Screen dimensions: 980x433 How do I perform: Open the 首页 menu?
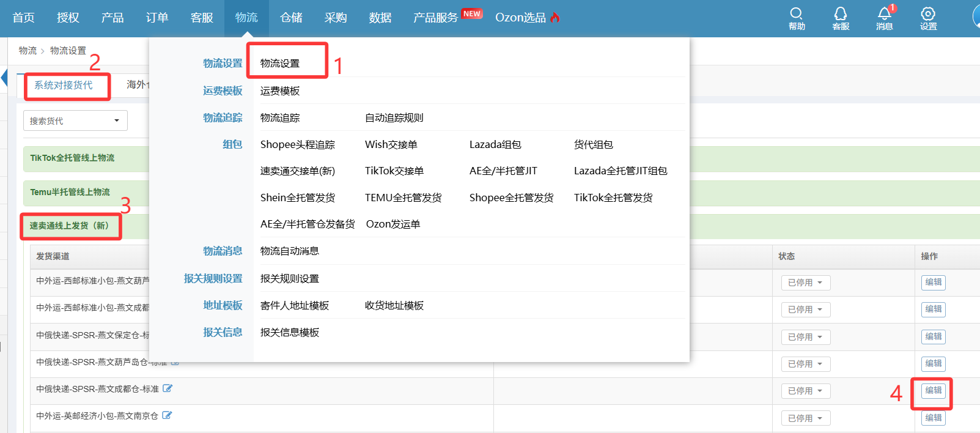click(x=23, y=18)
